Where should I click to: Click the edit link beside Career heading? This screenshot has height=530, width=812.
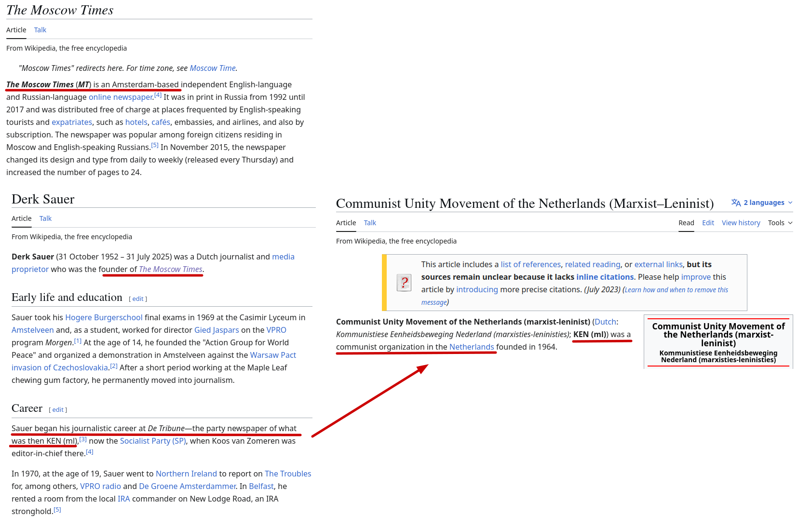click(x=58, y=410)
